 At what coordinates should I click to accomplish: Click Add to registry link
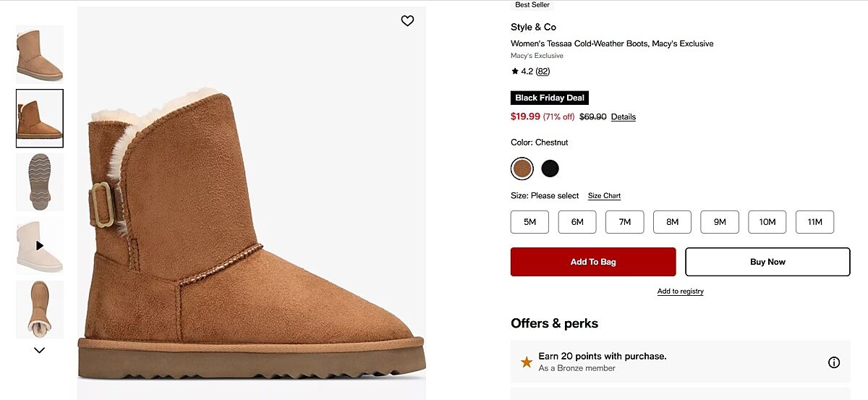680,292
